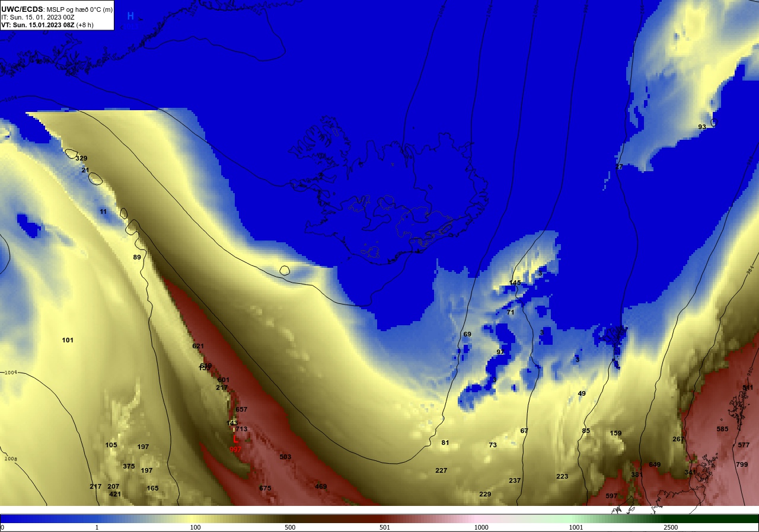
Task: Click the map value 229
Action: [x=485, y=494]
